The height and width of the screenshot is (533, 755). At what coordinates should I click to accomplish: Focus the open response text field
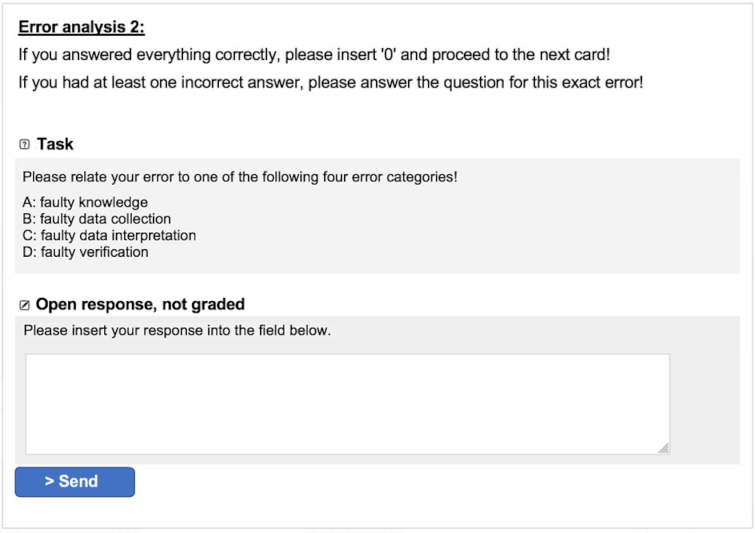tap(347, 404)
